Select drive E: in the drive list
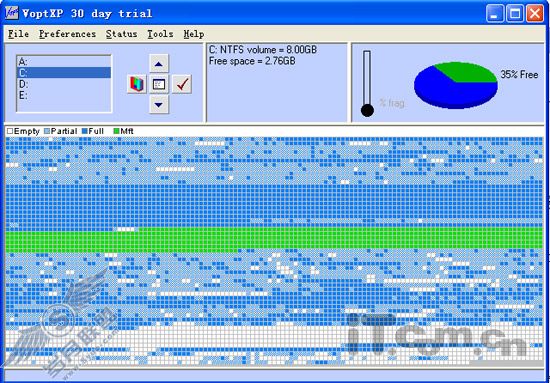Viewport: 550px width, 383px height. pyautogui.click(x=64, y=95)
